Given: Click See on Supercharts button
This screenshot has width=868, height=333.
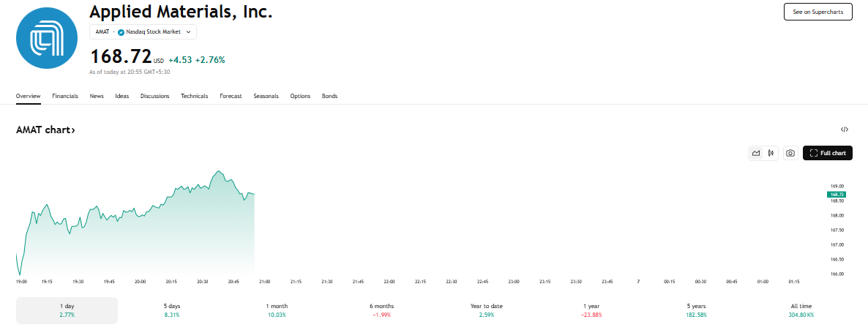Looking at the screenshot, I should coord(818,12).
